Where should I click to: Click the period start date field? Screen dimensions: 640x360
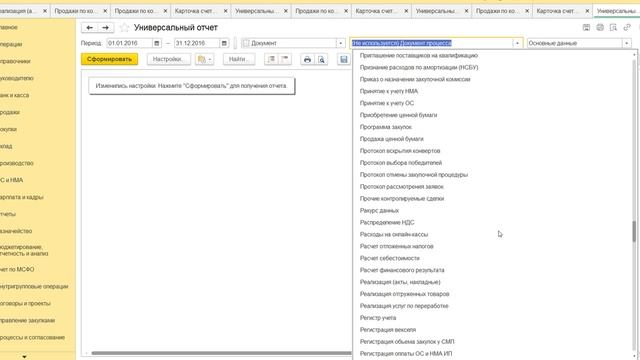click(129, 43)
